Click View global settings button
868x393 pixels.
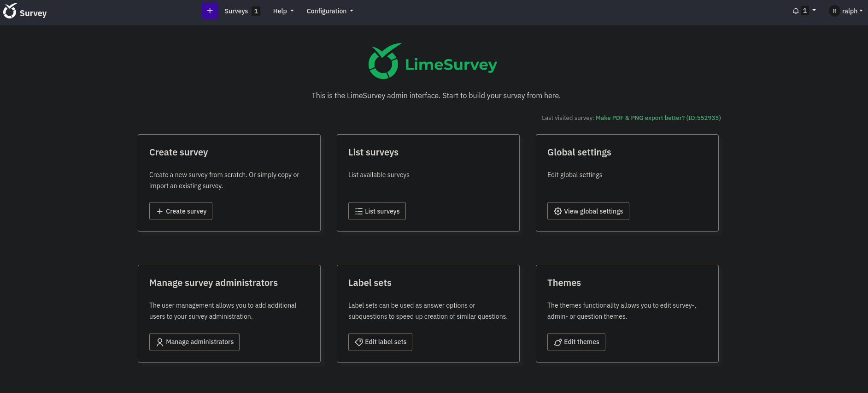(588, 211)
